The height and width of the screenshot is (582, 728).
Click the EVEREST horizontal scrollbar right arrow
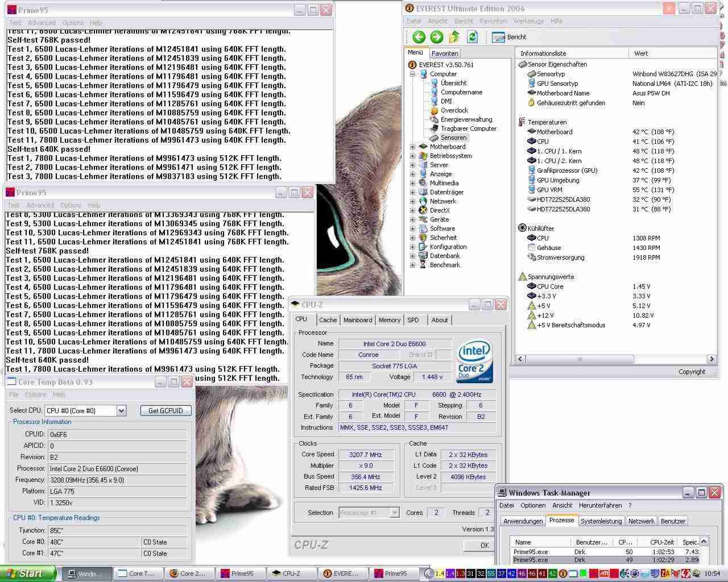711,359
